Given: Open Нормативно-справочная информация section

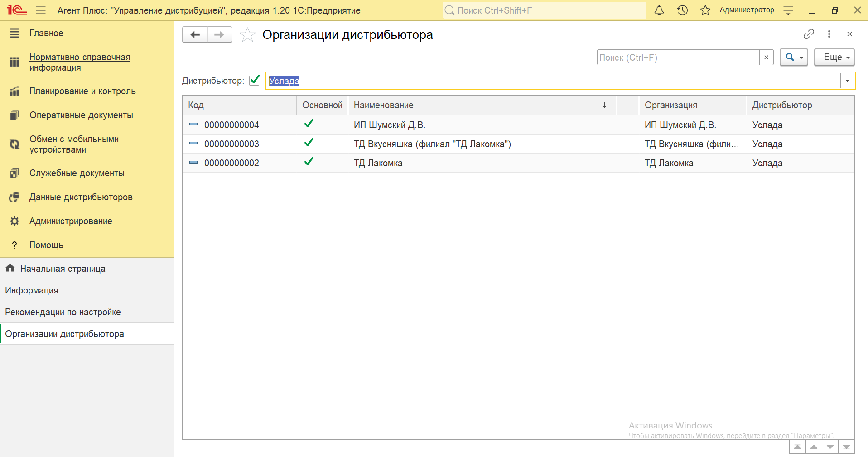Looking at the screenshot, I should [x=87, y=63].
